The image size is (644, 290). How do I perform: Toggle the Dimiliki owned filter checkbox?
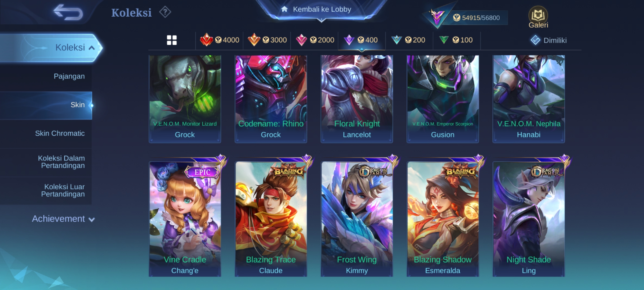coord(548,40)
